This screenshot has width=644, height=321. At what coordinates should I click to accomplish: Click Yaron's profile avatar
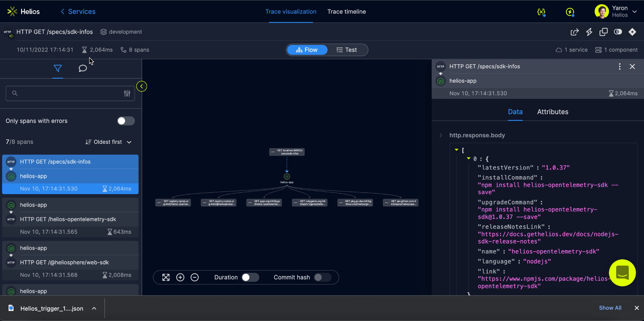(601, 12)
